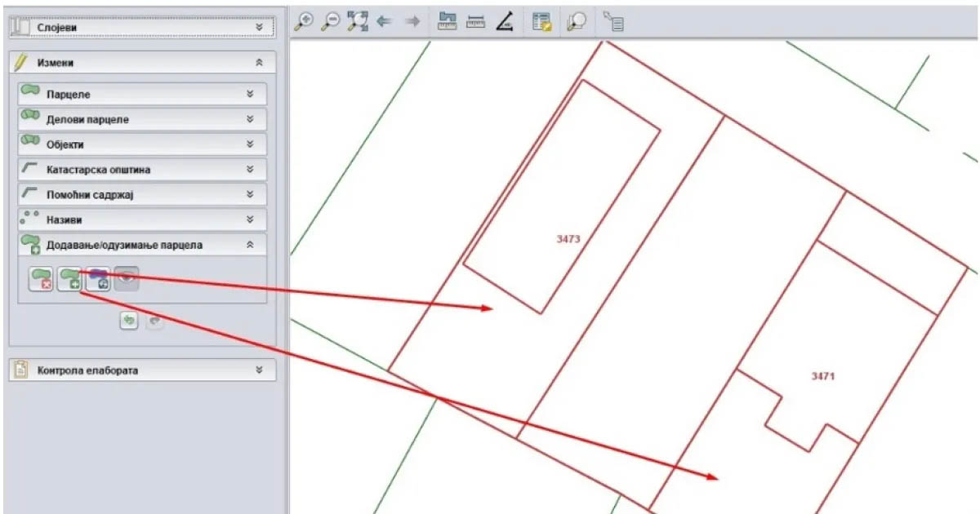Select the measure distance ruler tool
980x514 pixels.
pos(475,22)
